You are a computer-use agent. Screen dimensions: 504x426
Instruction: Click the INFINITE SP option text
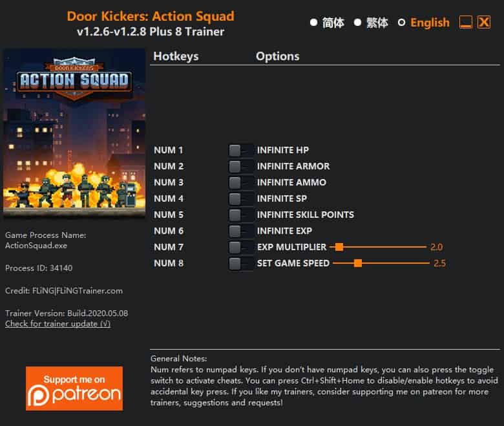282,198
